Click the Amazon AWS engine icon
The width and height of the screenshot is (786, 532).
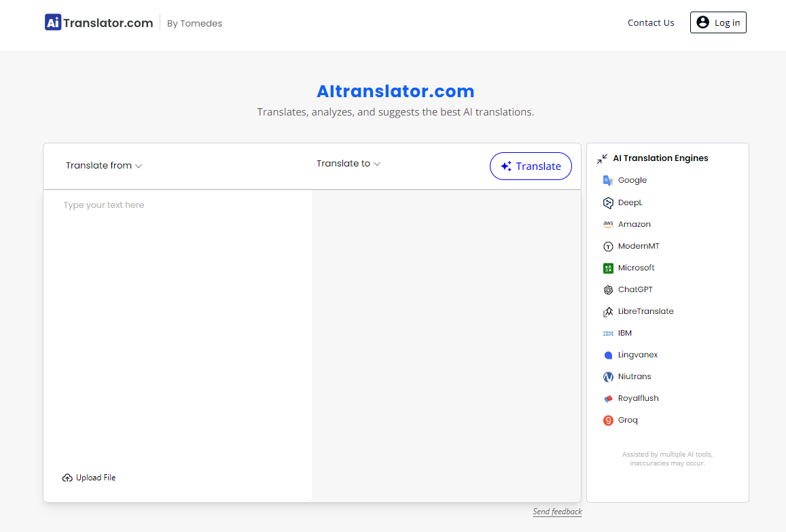coord(608,225)
